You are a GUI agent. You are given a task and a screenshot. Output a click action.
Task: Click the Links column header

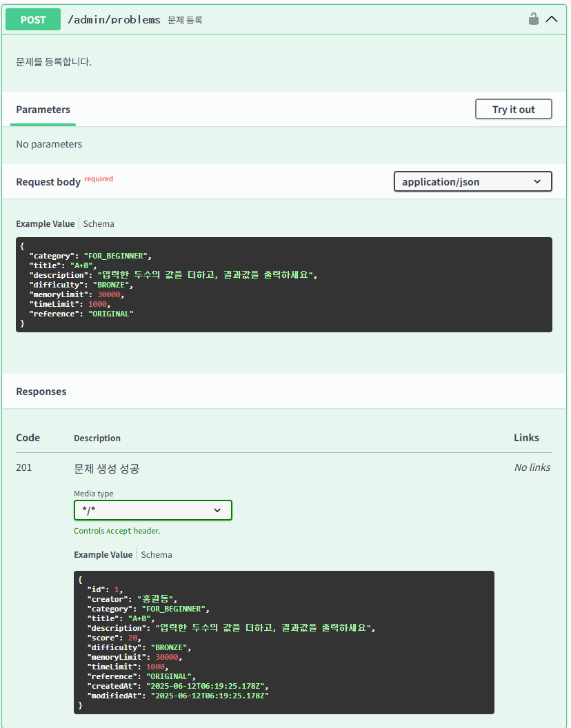pyautogui.click(x=526, y=438)
